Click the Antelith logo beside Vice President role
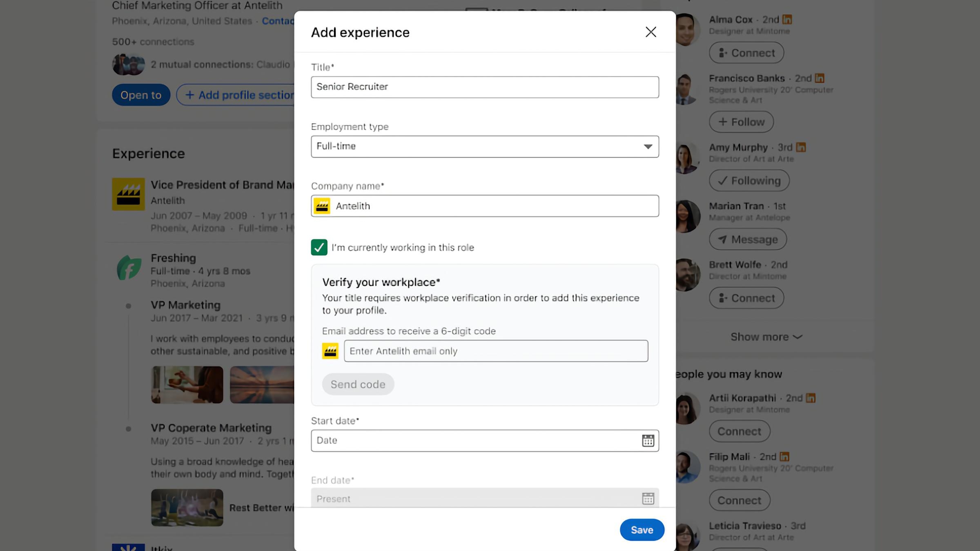 click(x=128, y=194)
